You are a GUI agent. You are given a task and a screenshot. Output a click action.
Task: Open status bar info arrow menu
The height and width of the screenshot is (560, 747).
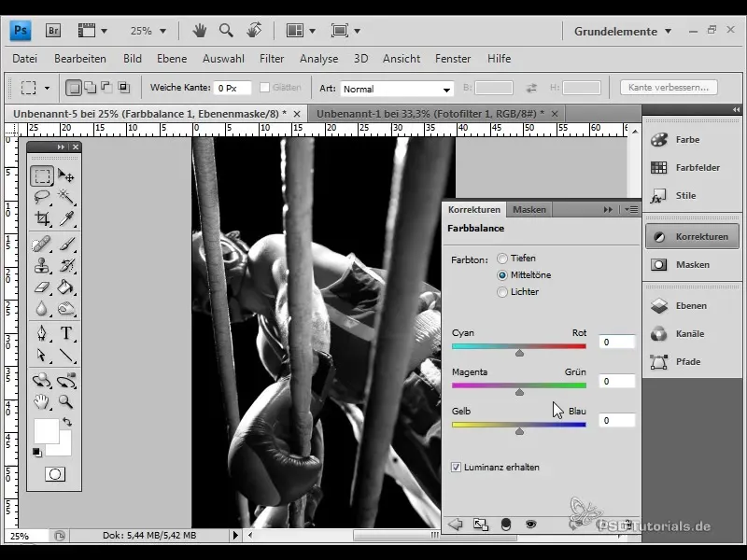coord(235,535)
